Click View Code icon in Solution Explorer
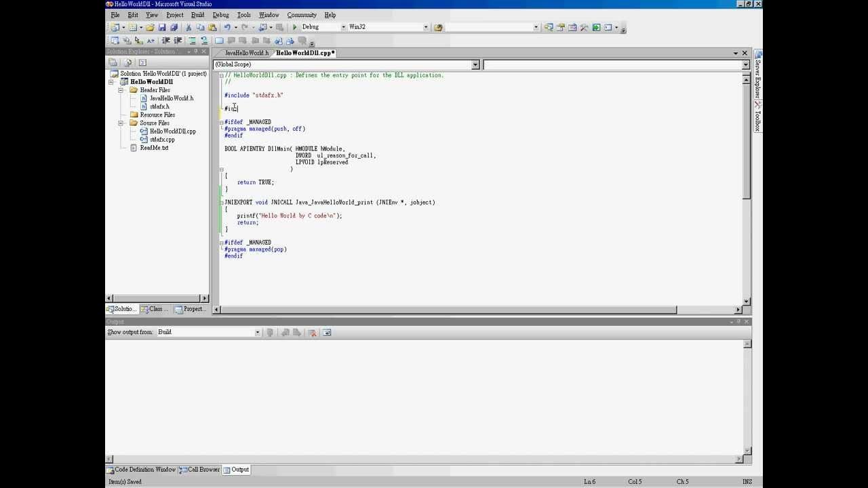The image size is (868, 488). point(142,62)
